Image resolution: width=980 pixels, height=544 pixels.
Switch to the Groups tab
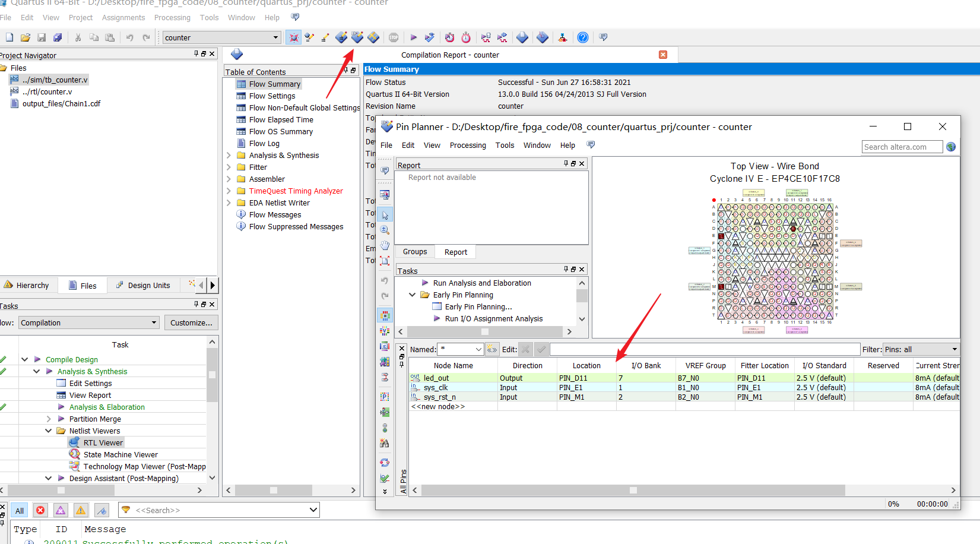(415, 252)
